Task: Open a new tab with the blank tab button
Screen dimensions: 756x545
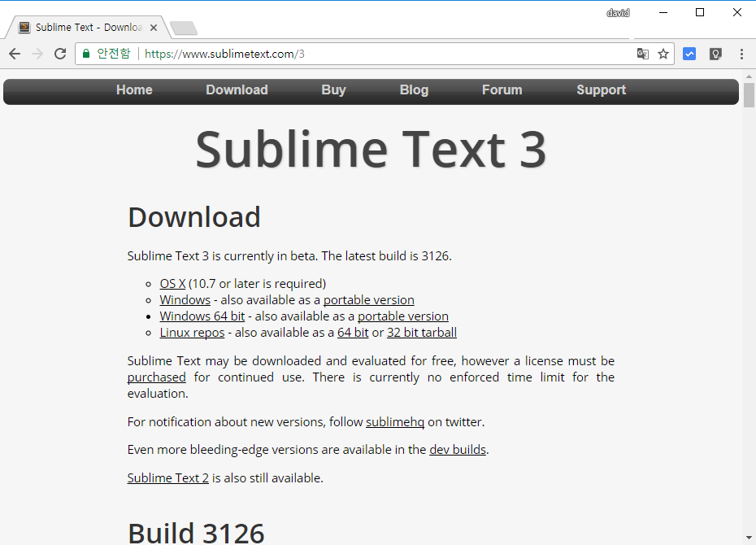Action: click(x=184, y=28)
